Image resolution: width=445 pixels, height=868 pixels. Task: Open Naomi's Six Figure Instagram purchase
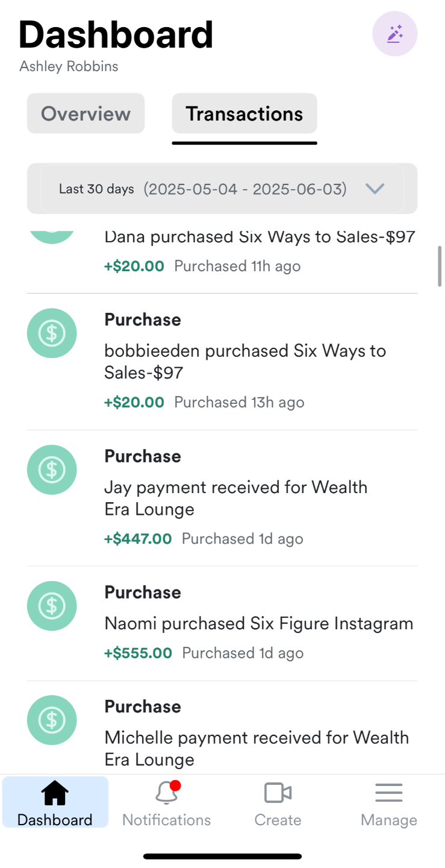tap(259, 623)
